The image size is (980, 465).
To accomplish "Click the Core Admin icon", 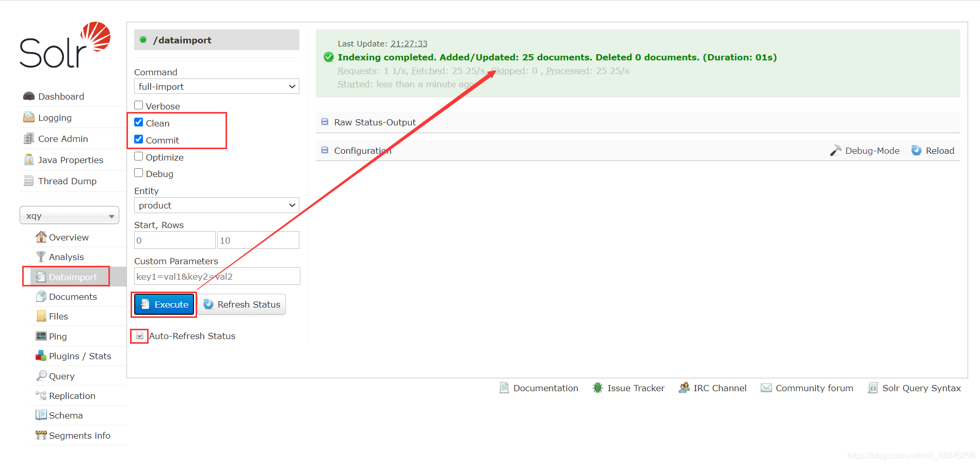I will click(x=29, y=139).
